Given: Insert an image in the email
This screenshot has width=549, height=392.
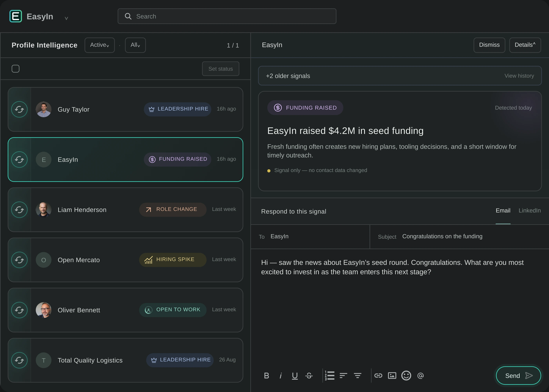Looking at the screenshot, I should (x=392, y=376).
